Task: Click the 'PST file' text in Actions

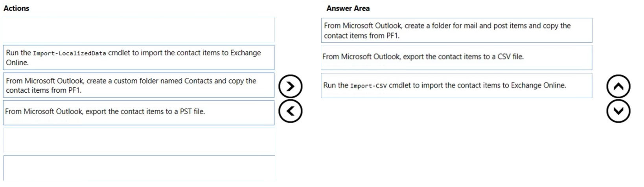Action: (x=192, y=112)
